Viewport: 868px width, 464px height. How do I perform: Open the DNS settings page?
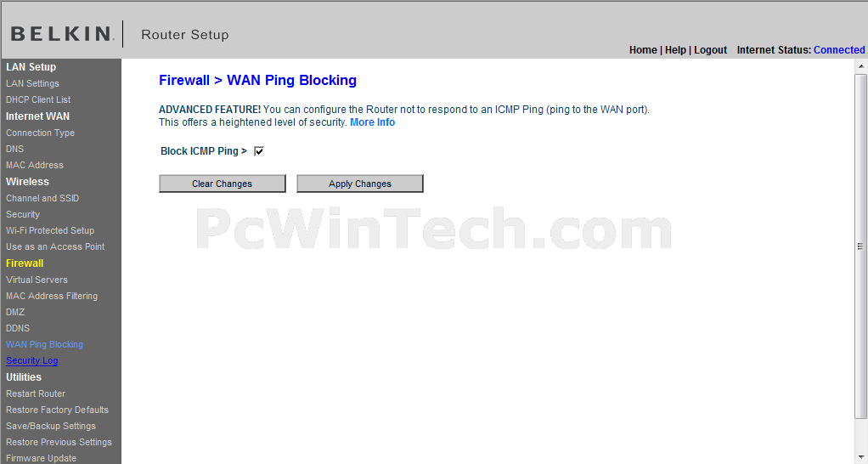tap(15, 149)
